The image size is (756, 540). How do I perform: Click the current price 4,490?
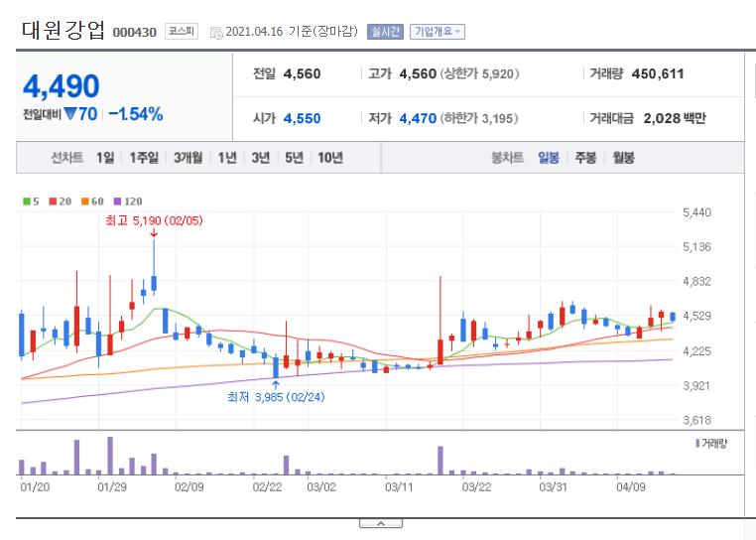coord(62,86)
